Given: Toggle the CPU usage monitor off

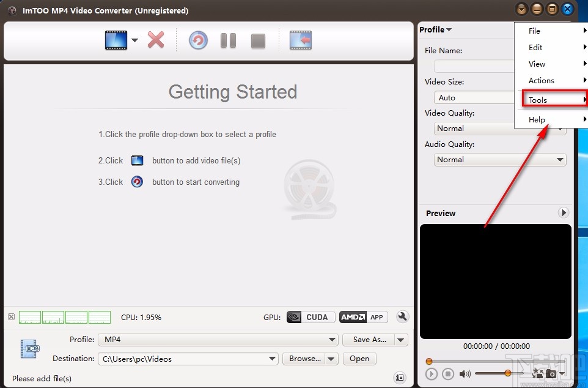Looking at the screenshot, I should [11, 317].
